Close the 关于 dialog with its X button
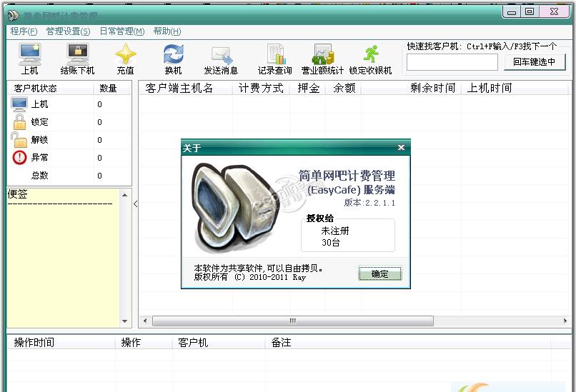 click(x=401, y=148)
